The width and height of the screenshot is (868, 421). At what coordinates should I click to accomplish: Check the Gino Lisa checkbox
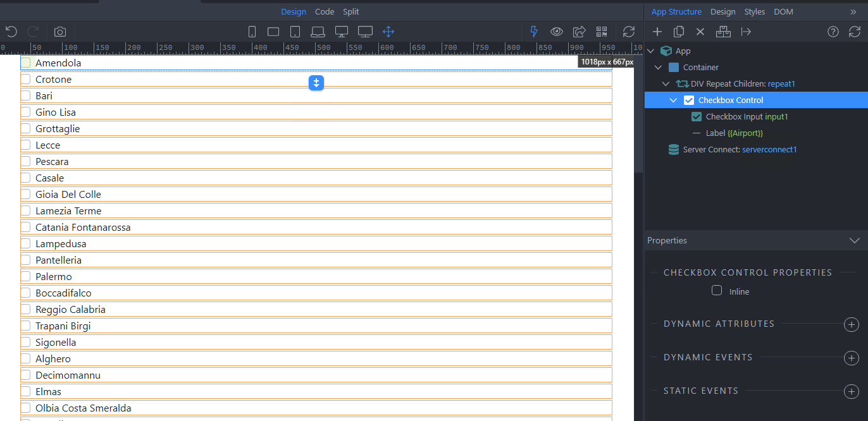(26, 112)
